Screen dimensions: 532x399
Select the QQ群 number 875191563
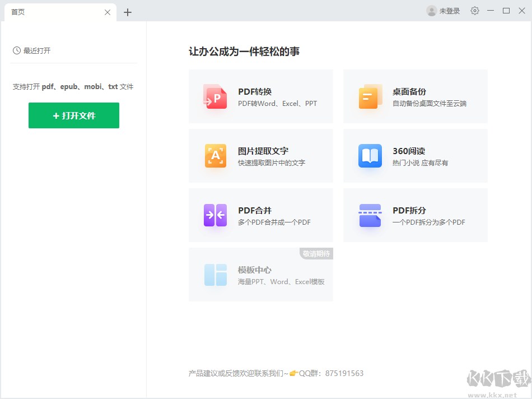click(345, 373)
